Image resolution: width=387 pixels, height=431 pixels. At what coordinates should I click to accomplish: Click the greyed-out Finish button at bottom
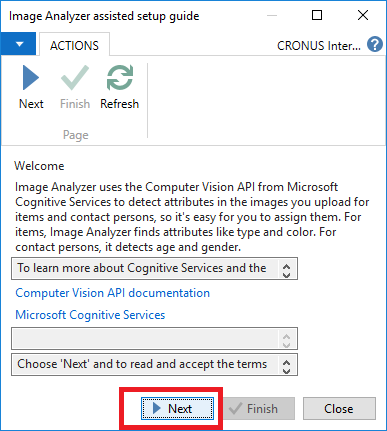pos(259,408)
